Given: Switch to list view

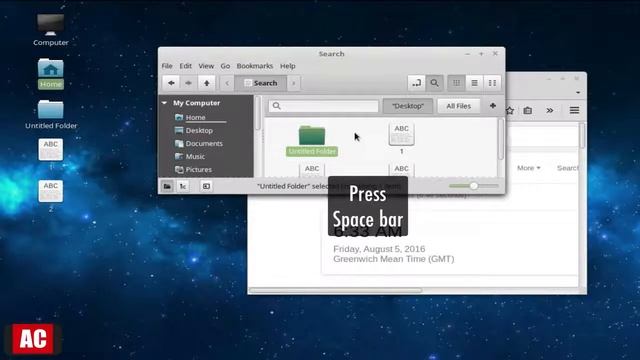Looking at the screenshot, I should [474, 83].
